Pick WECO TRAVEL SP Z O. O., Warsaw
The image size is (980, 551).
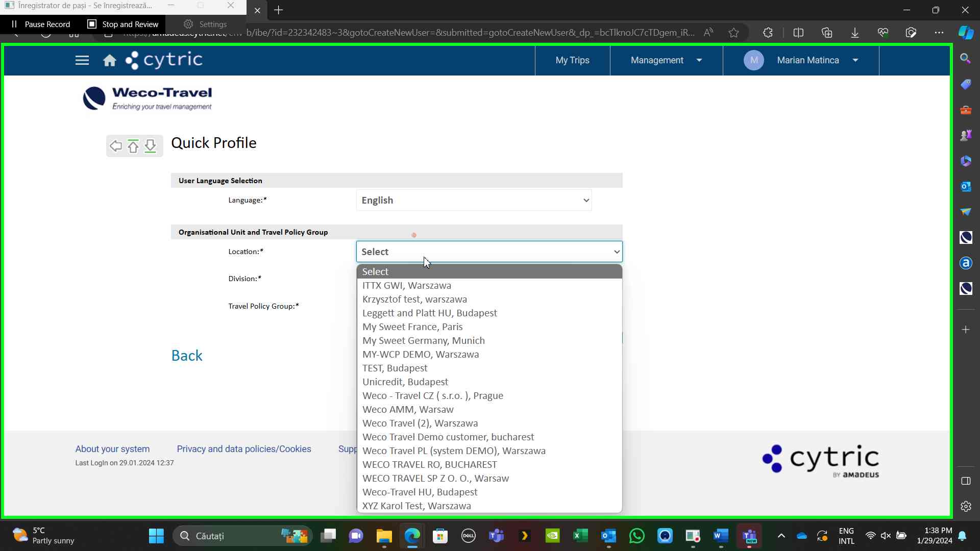pos(489,478)
